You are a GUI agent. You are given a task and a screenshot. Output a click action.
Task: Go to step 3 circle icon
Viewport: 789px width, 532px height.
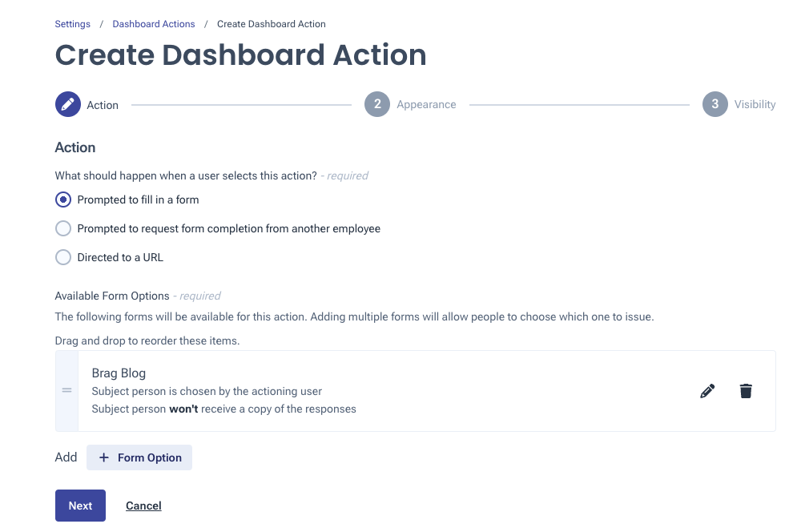pos(715,104)
